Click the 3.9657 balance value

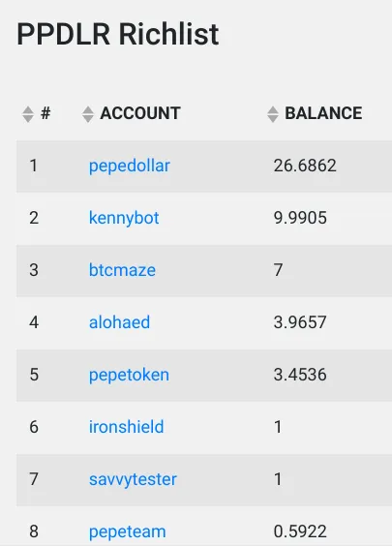[x=300, y=322]
